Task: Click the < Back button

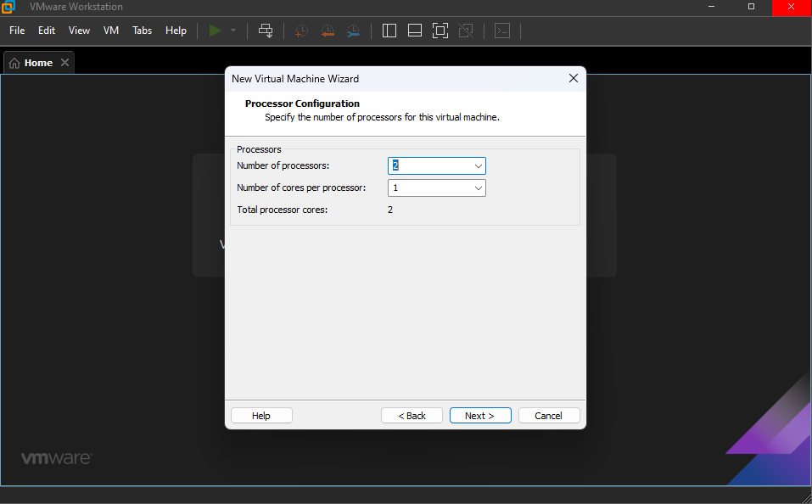Action: coord(412,416)
